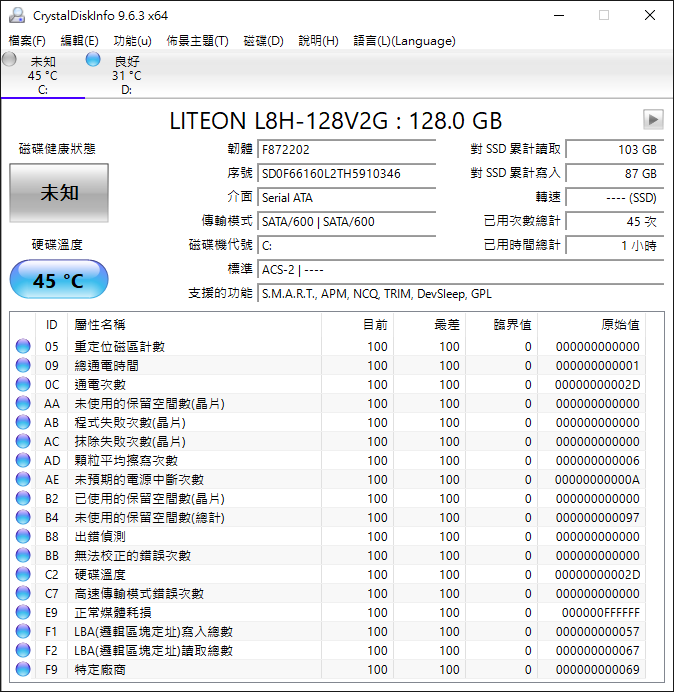Click the serial number field SD0F66160L2TH5910346
Screen dimensions: 674x692
[347, 173]
